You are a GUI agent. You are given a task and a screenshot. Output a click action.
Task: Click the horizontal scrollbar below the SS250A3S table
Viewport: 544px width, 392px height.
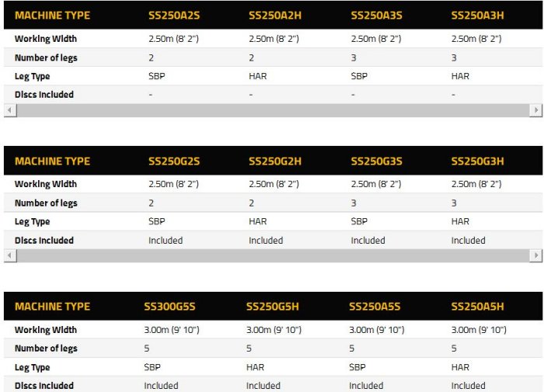pos(272,110)
